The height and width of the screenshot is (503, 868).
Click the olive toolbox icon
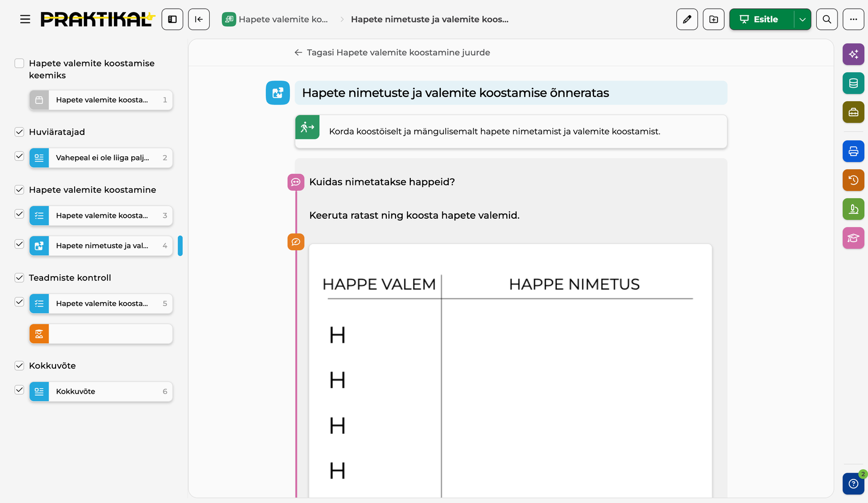point(853,112)
